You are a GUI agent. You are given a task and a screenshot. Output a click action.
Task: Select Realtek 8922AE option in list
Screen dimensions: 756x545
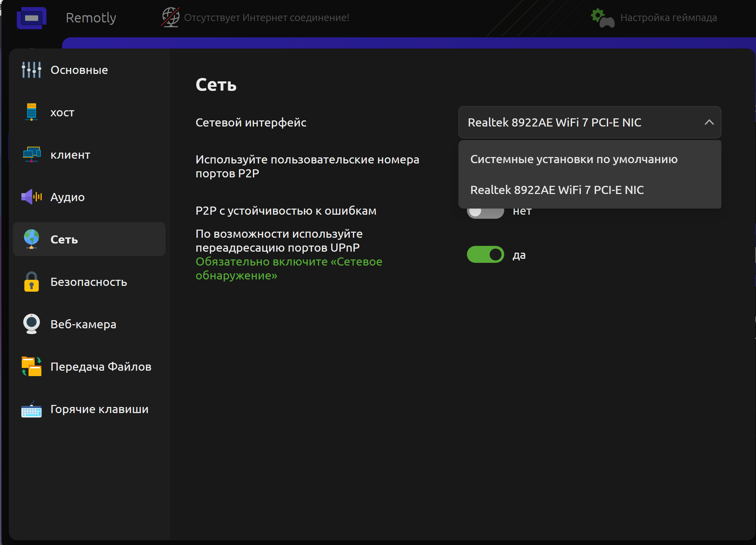(557, 190)
